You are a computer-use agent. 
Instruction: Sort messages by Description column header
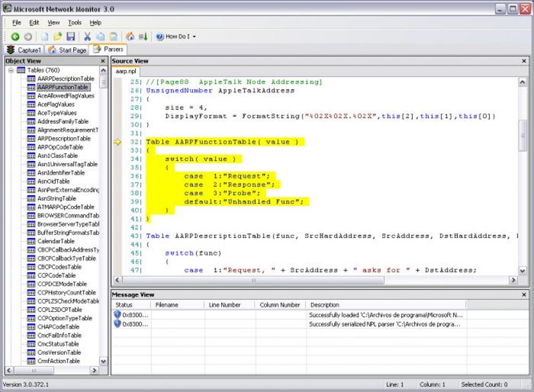(325, 305)
